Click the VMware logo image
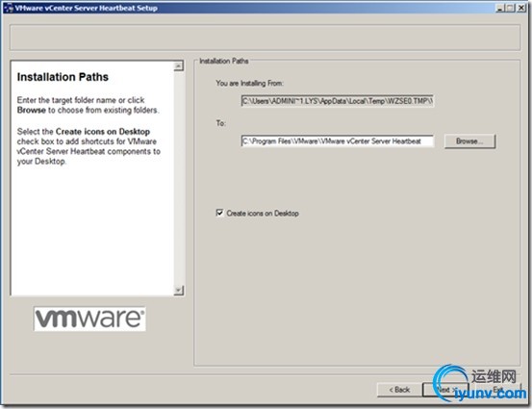The width and height of the screenshot is (532, 409). (89, 319)
